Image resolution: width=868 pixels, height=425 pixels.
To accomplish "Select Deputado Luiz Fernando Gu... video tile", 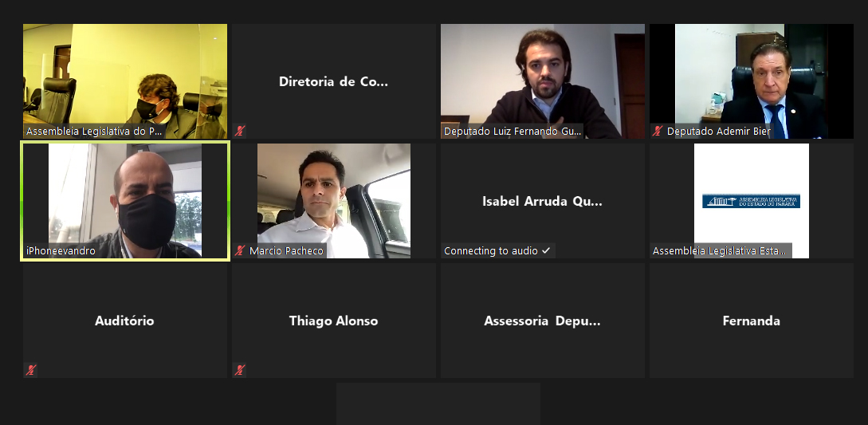I will [x=543, y=81].
